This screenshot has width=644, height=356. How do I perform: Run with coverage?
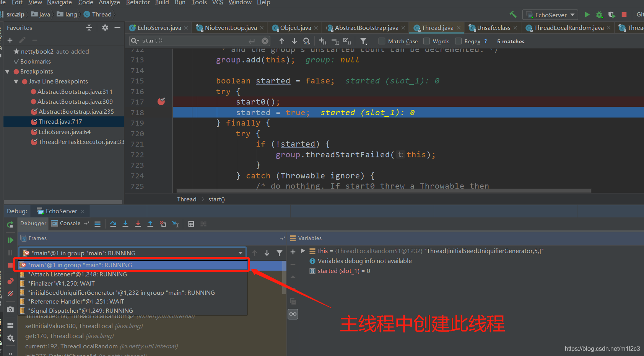click(x=612, y=15)
